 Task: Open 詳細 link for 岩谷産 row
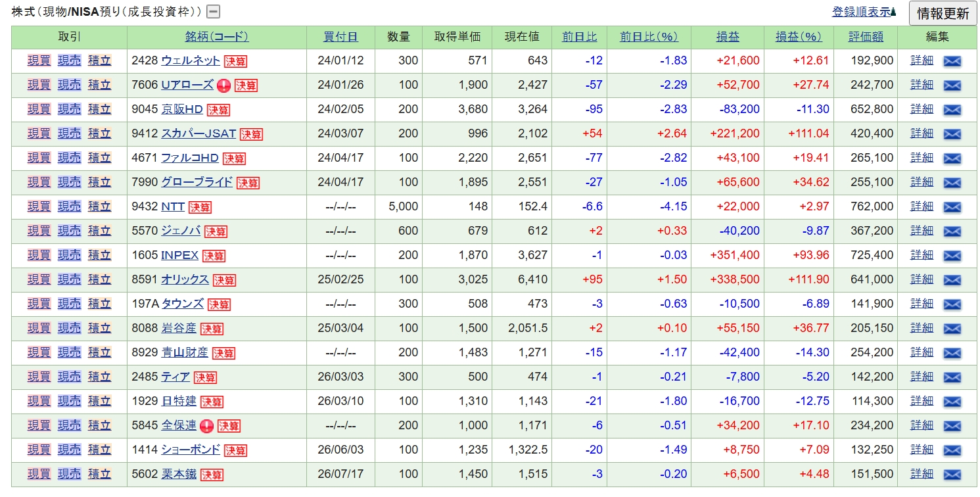tap(922, 328)
